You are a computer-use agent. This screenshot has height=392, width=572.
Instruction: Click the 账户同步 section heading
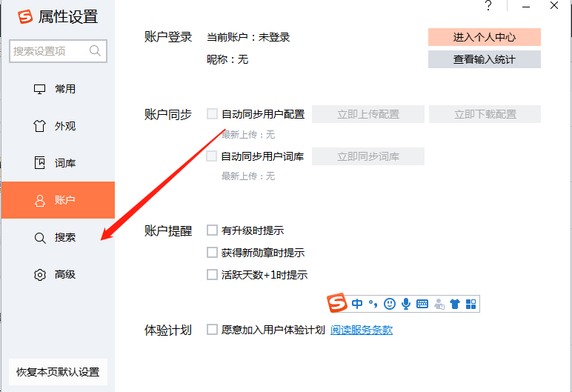168,114
